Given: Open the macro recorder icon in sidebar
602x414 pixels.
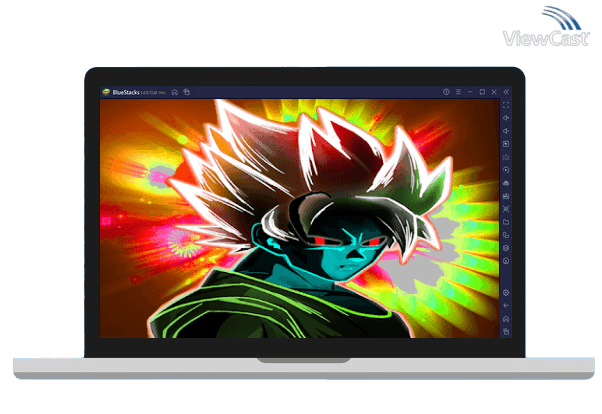Looking at the screenshot, I should pyautogui.click(x=506, y=183).
